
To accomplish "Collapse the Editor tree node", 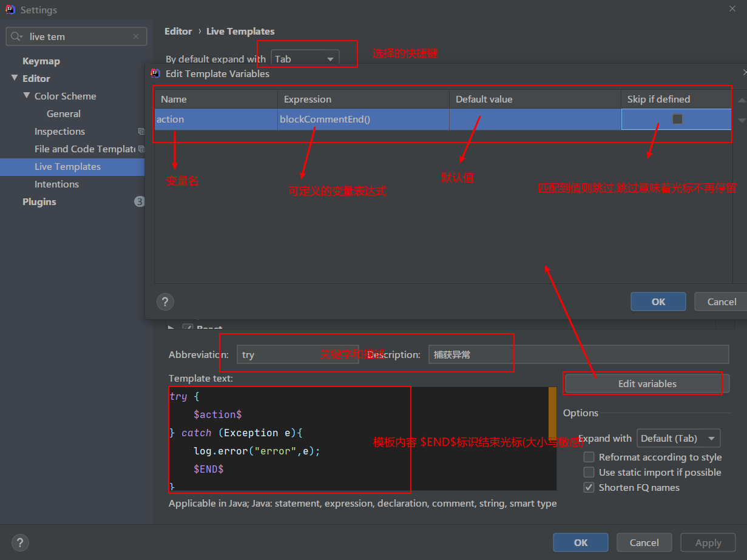I will pos(15,78).
